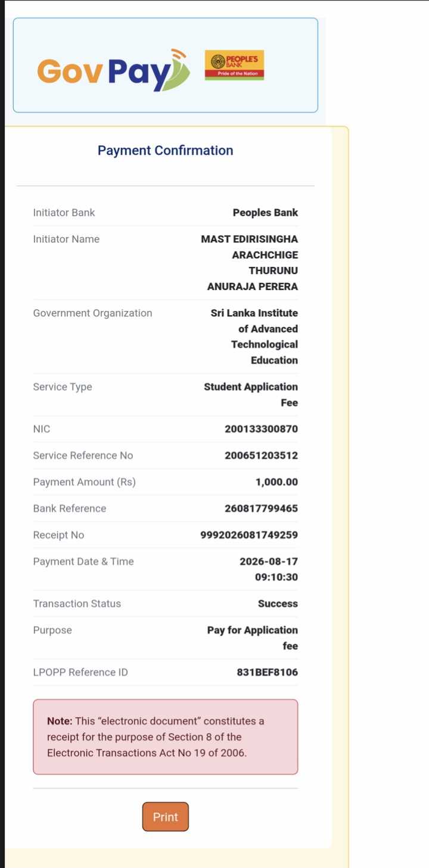Image resolution: width=429 pixels, height=868 pixels.
Task: Click the Electronic Transactions Act note box
Action: (165, 737)
